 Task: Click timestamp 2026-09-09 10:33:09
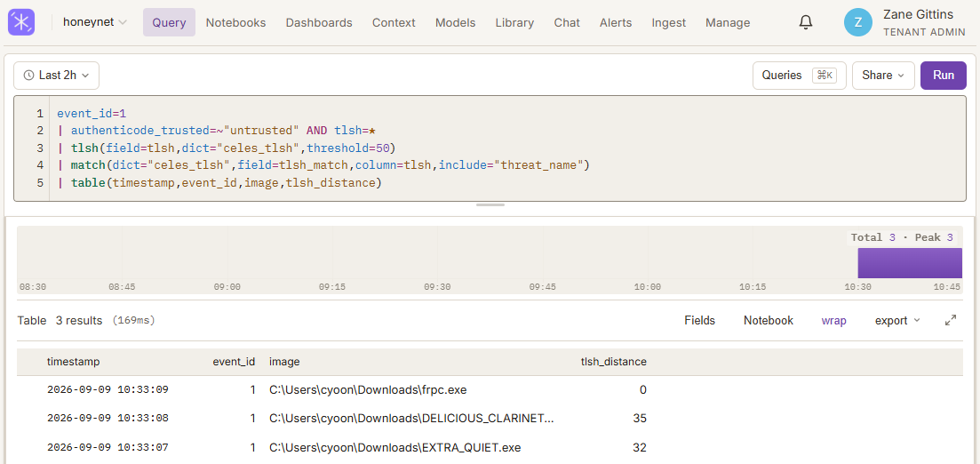tap(108, 389)
